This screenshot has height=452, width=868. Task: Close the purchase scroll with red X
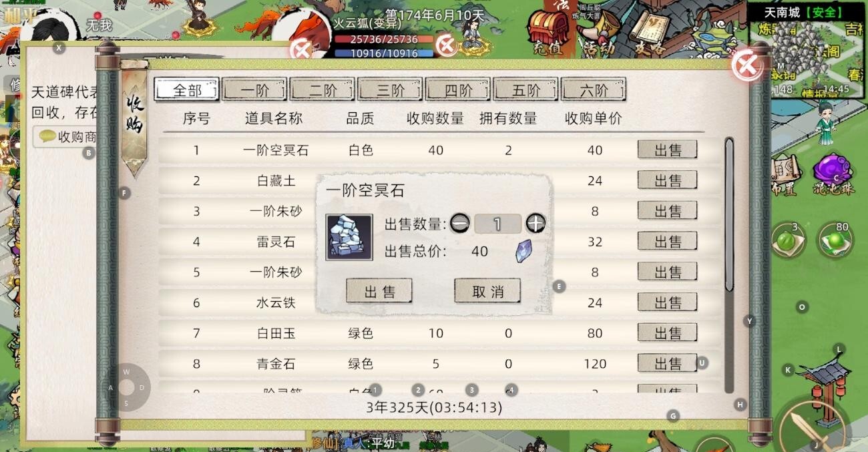(746, 65)
